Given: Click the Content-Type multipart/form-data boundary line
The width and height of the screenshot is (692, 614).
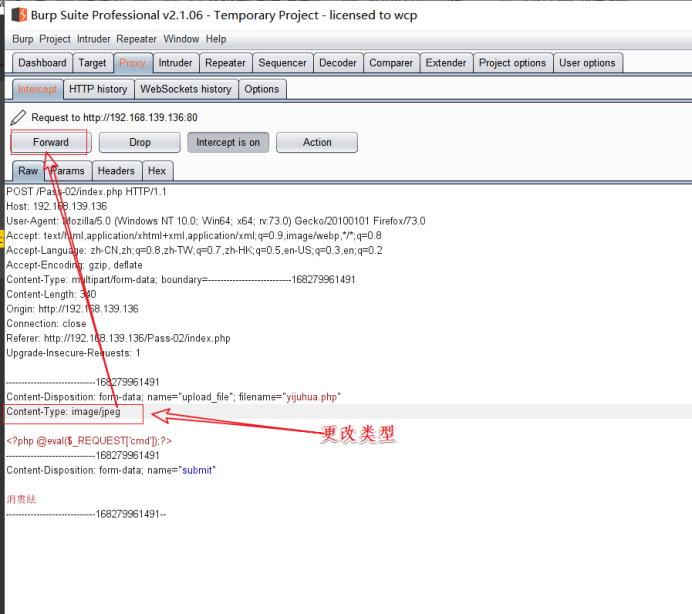Looking at the screenshot, I should point(181,279).
